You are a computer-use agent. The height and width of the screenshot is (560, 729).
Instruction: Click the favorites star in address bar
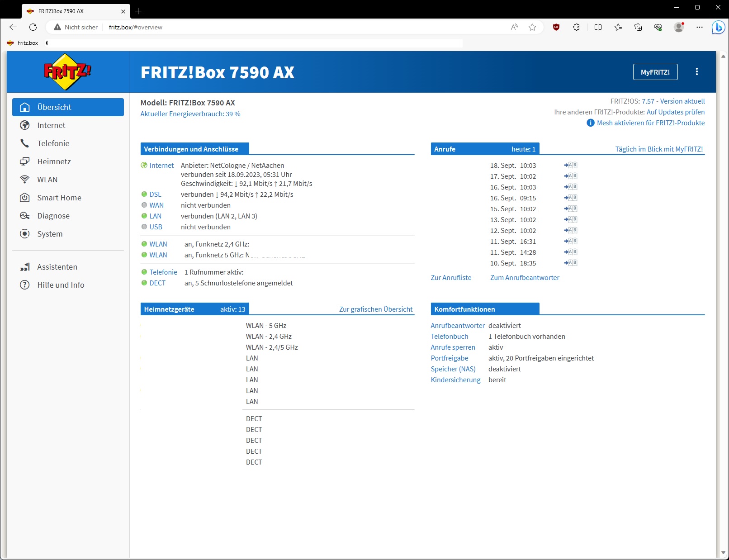coord(532,27)
